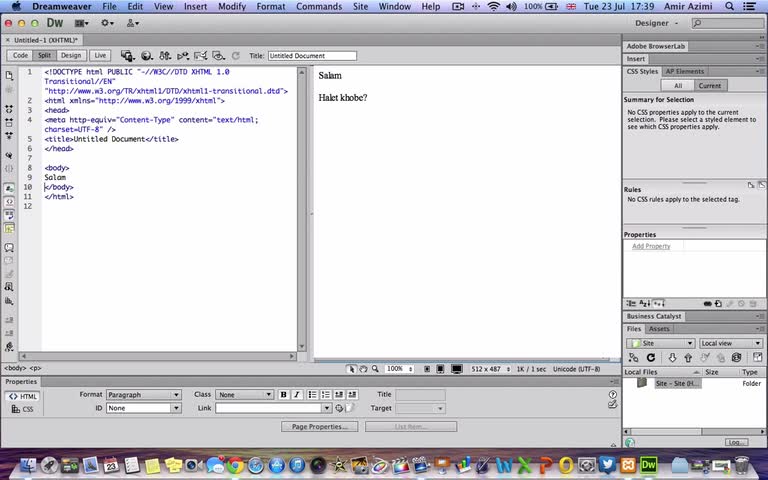Click the Ordered List icon in Properties
768x480 pixels.
click(x=325, y=395)
